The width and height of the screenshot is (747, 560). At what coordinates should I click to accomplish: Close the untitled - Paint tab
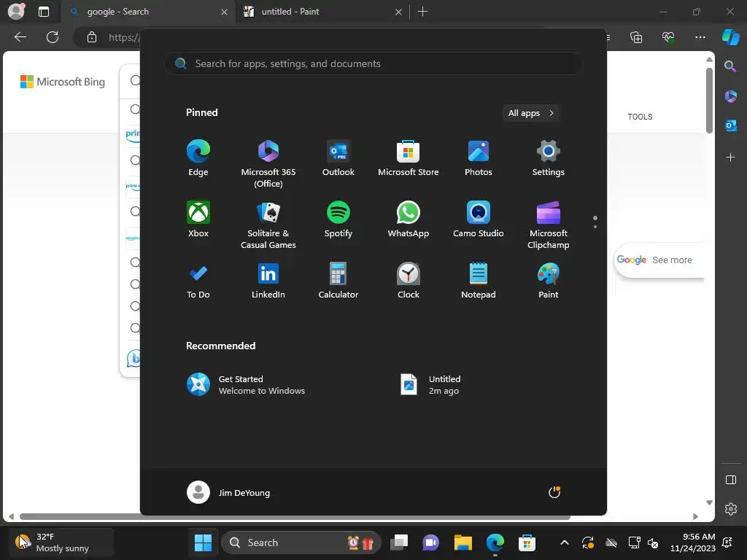click(399, 12)
